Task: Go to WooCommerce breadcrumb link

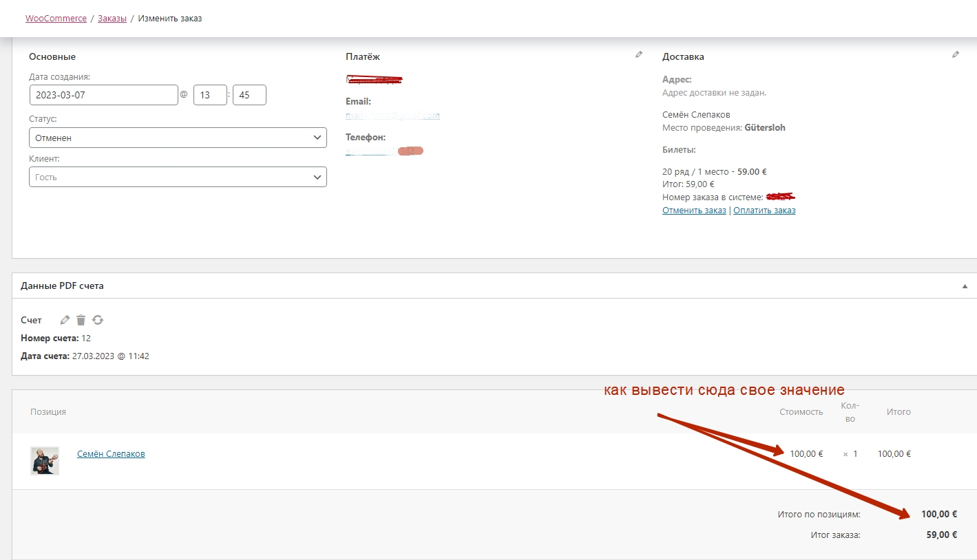Action: [56, 19]
